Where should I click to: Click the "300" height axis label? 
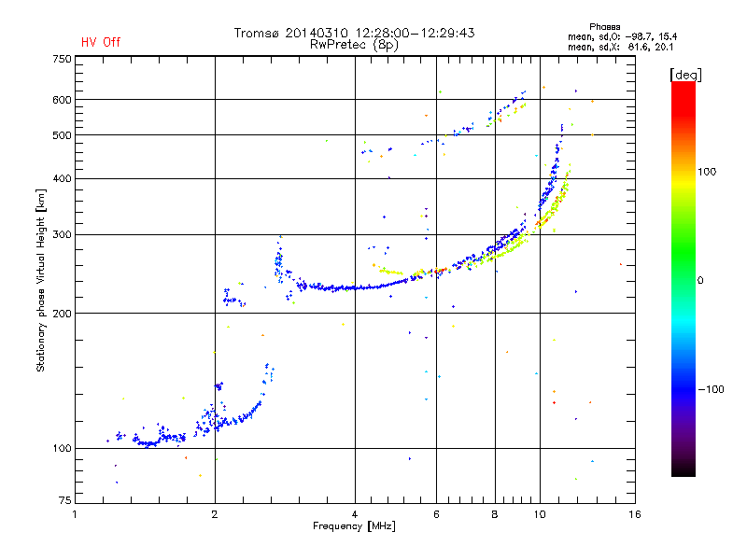pyautogui.click(x=62, y=234)
